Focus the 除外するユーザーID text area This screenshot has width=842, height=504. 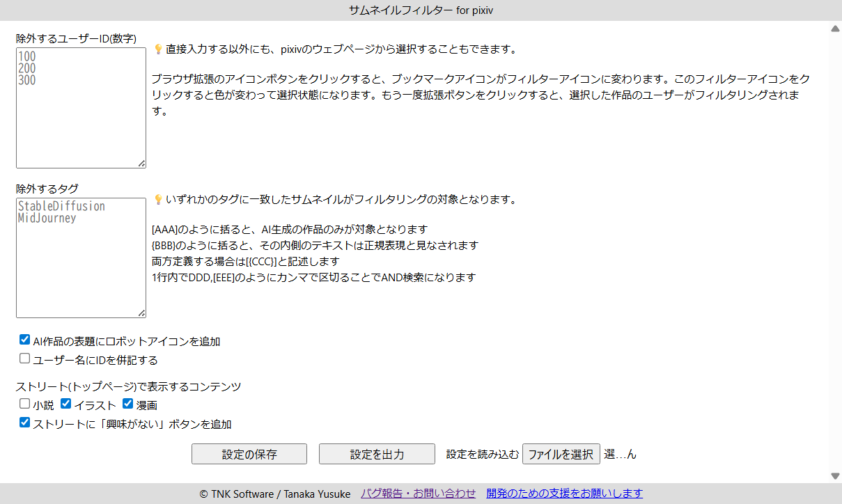(81, 108)
